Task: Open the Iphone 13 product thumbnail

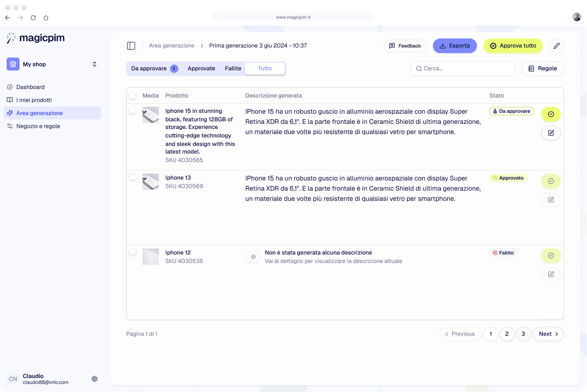Action: [150, 182]
